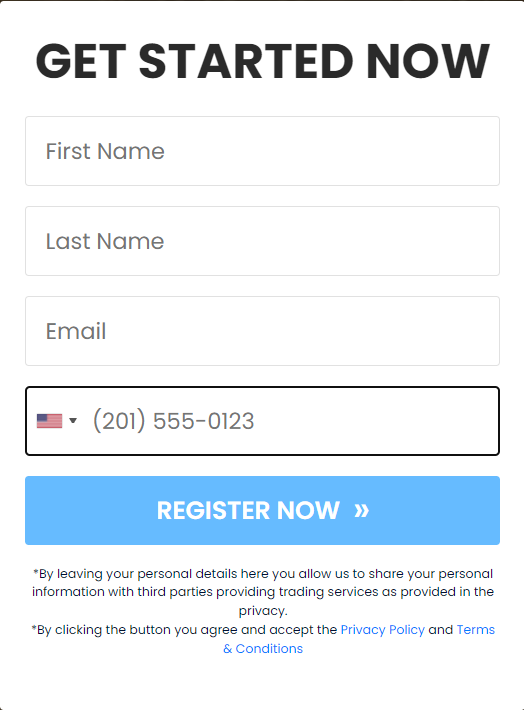
Task: Click the "& Conditions" link line
Action: click(263, 649)
